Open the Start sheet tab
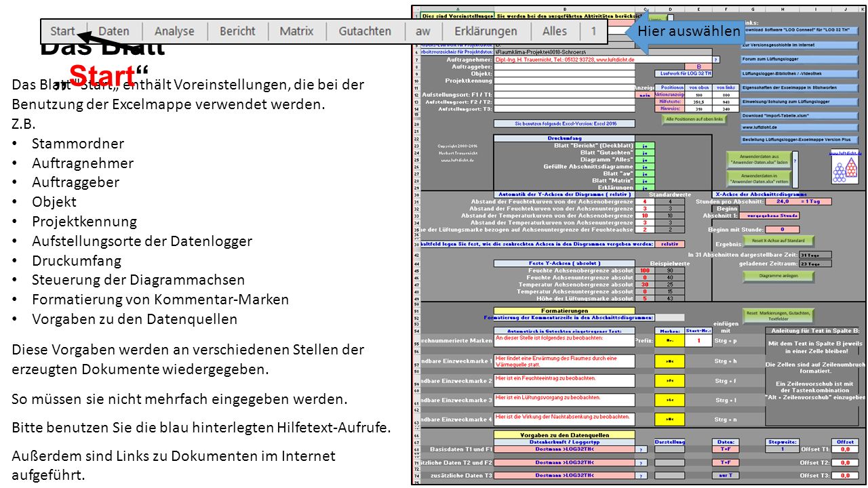This screenshot has height=488, width=868. pos(62,31)
